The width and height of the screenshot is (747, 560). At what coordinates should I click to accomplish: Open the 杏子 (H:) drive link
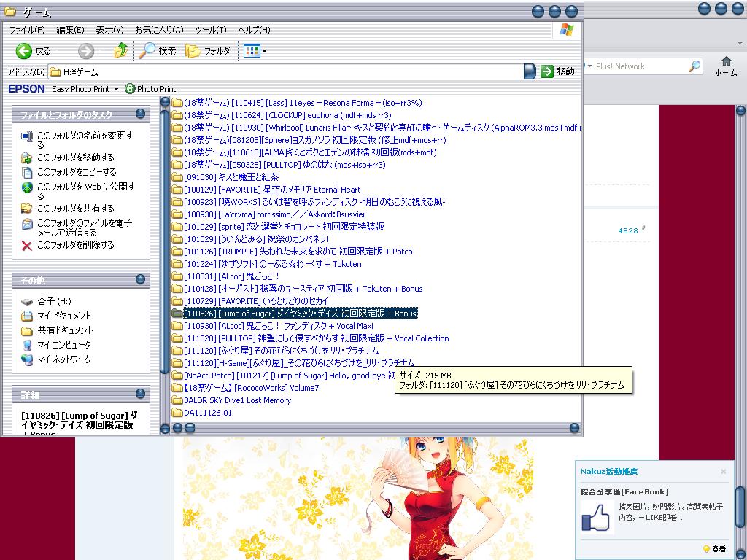point(54,301)
